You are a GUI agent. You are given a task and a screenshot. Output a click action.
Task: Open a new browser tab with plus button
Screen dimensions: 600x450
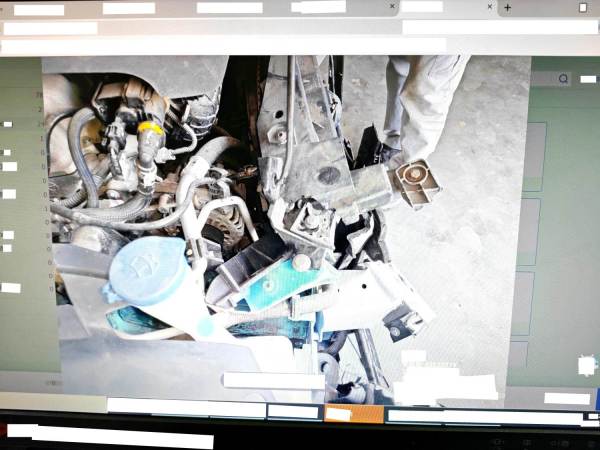click(507, 8)
